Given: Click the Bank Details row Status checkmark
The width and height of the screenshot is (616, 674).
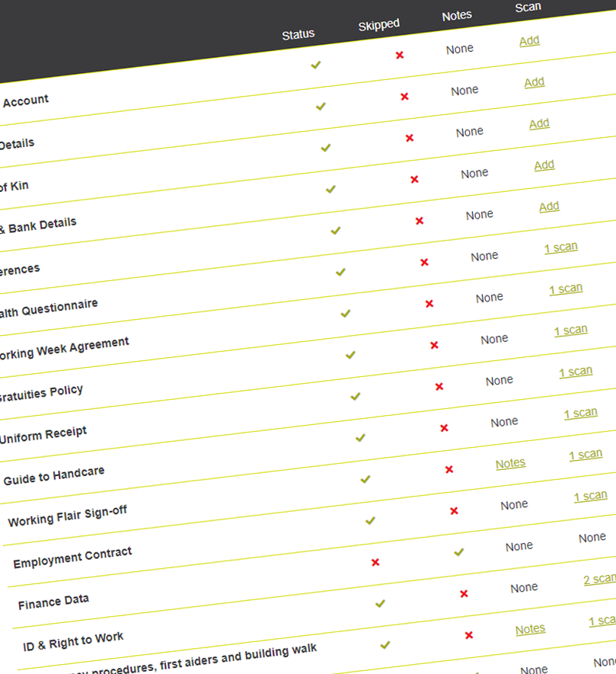Looking at the screenshot, I should [x=330, y=189].
